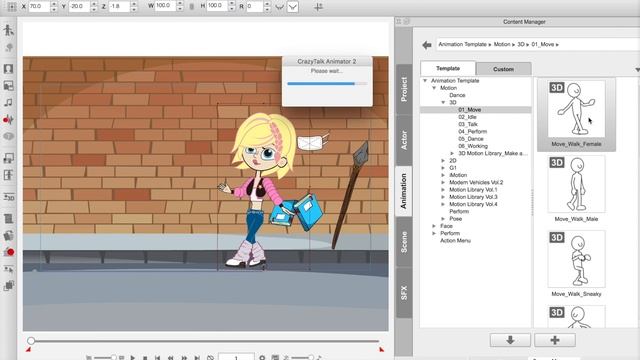Screen dimensions: 640x360
Task: Toggle the W/H aspect ratio lock
Action: 191,7
